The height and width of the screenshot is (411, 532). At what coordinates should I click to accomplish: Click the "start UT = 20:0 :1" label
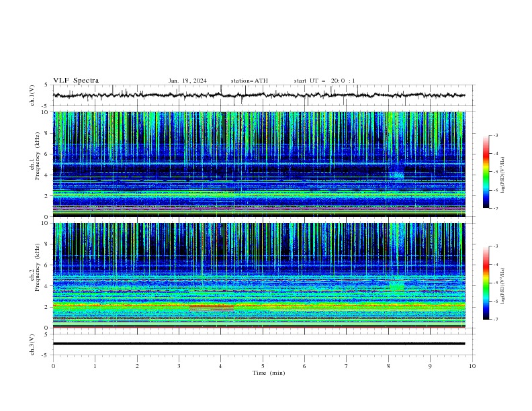tap(324, 81)
